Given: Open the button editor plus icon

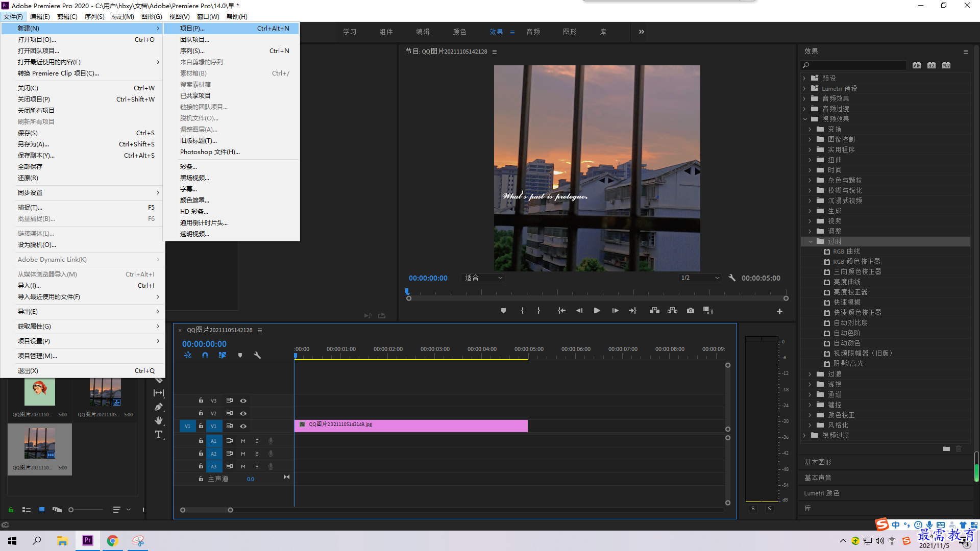Looking at the screenshot, I should (779, 311).
